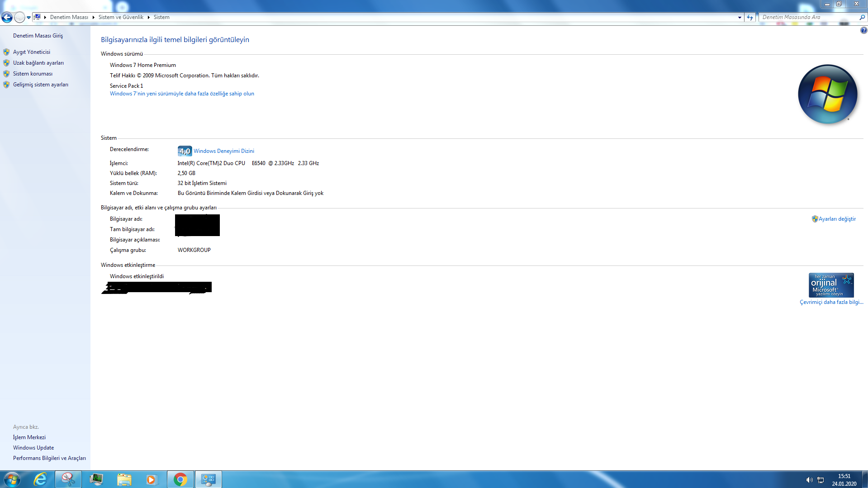This screenshot has height=488, width=868.
Task: Open Windows Deneyimi Dizini link
Action: coord(224,151)
